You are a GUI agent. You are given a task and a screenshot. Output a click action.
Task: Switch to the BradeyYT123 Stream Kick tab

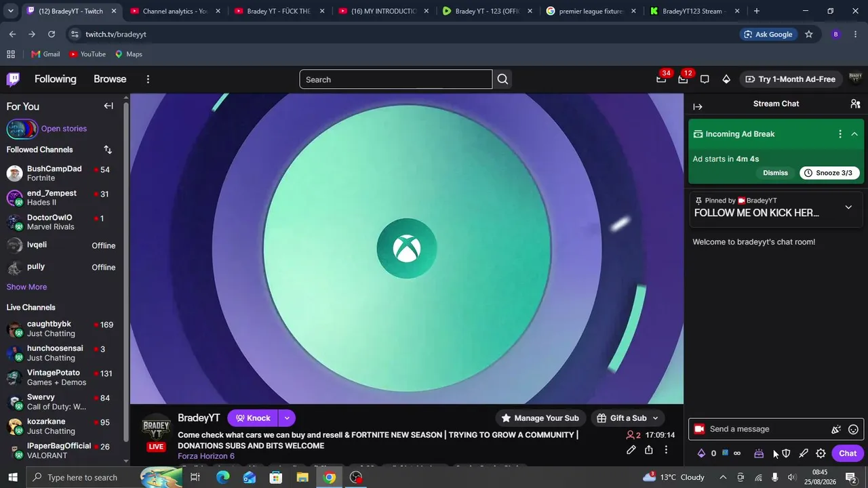click(694, 11)
